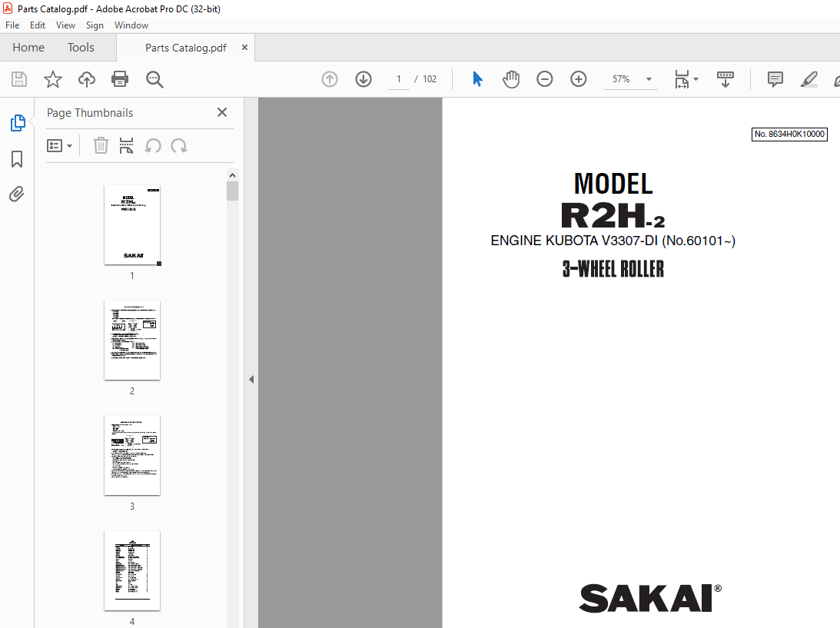
Task: Print the Parts Catalog document
Action: 120,78
